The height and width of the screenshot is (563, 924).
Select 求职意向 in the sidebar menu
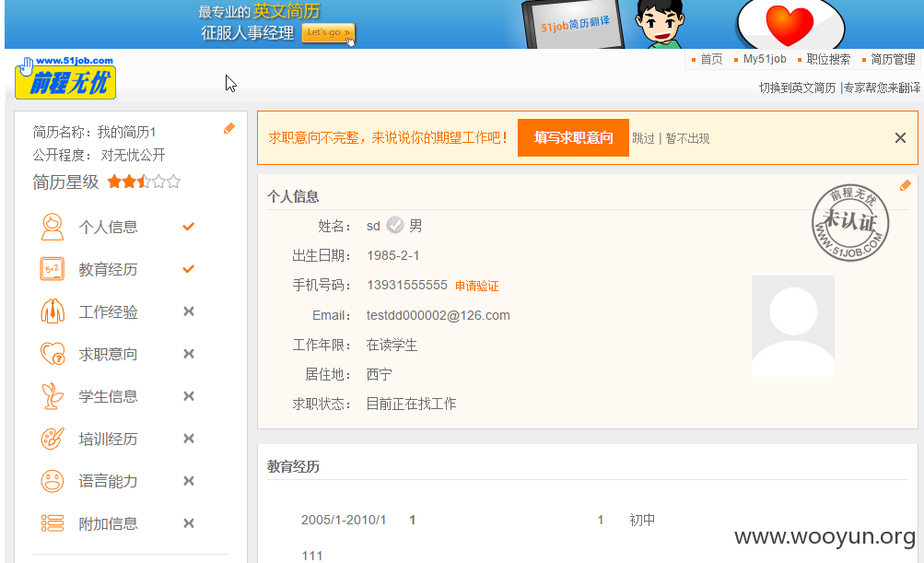108,355
